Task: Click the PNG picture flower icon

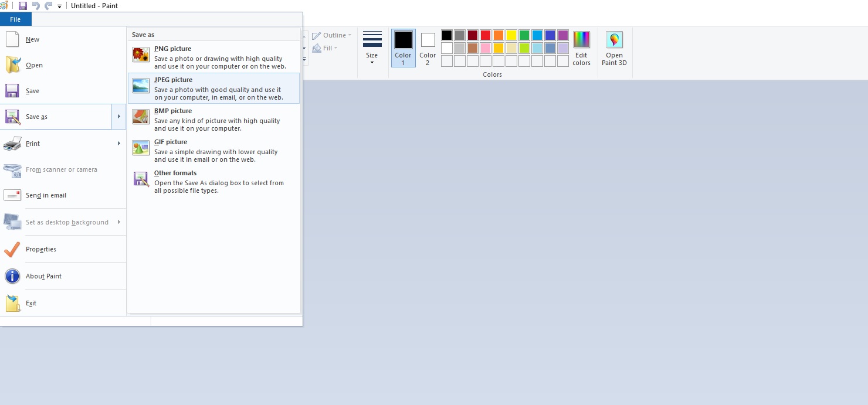Action: pyautogui.click(x=141, y=55)
